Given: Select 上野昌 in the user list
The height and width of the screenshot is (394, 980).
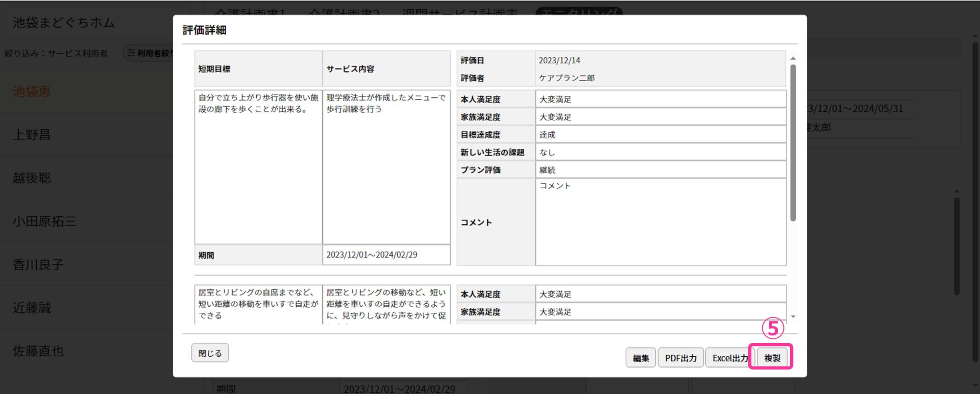Looking at the screenshot, I should [32, 135].
